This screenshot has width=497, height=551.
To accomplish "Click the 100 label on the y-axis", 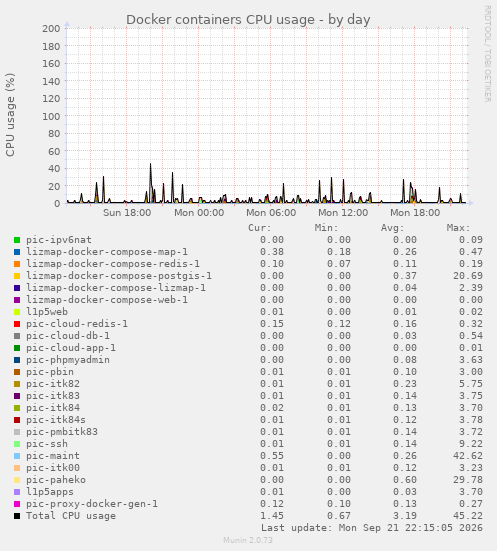I will [51, 116].
